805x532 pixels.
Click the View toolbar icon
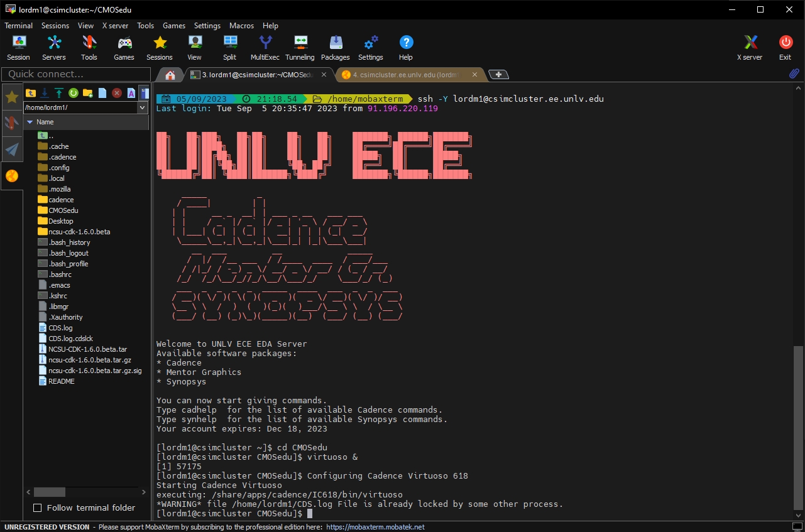(195, 48)
